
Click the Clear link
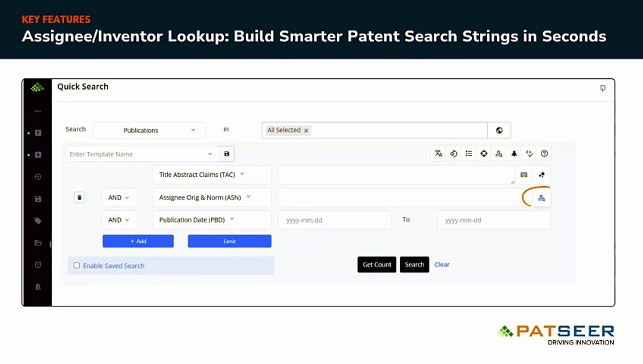pyautogui.click(x=442, y=264)
